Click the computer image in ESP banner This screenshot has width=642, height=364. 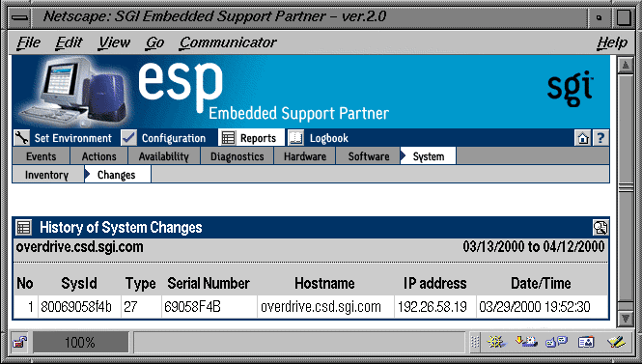[x=73, y=92]
